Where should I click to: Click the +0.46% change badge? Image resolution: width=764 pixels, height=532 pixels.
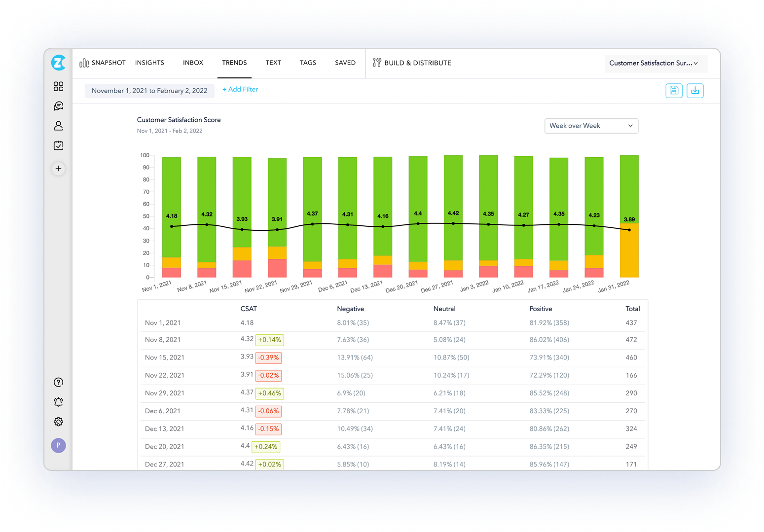click(269, 393)
